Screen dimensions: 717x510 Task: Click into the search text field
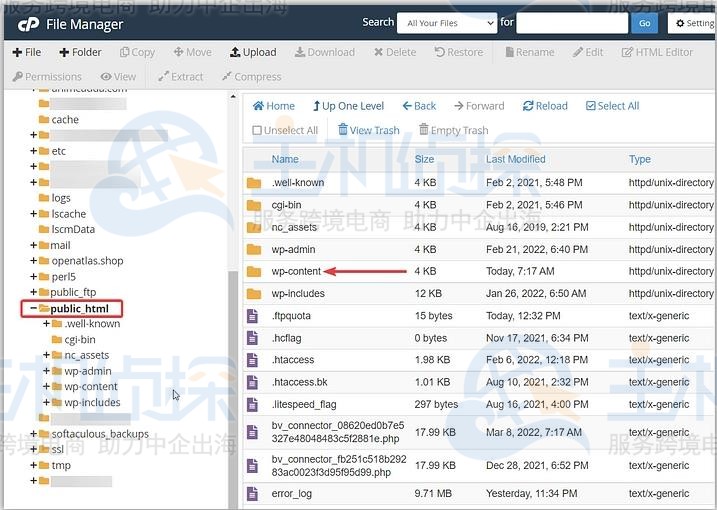coord(571,22)
